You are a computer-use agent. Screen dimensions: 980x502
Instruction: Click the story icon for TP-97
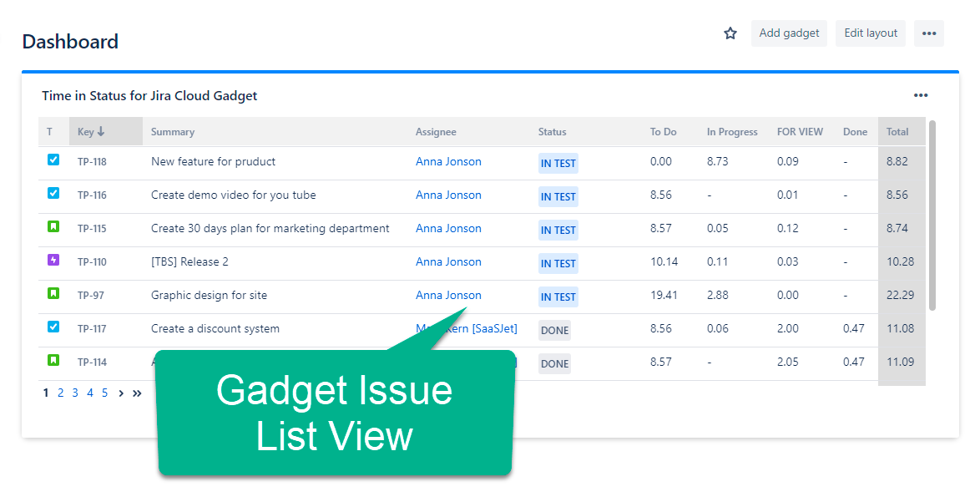coord(53,293)
